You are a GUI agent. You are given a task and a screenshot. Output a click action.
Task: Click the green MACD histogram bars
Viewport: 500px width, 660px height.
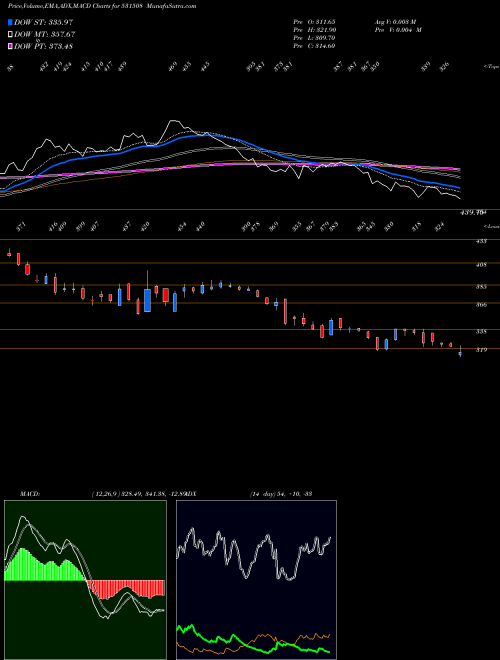44,566
